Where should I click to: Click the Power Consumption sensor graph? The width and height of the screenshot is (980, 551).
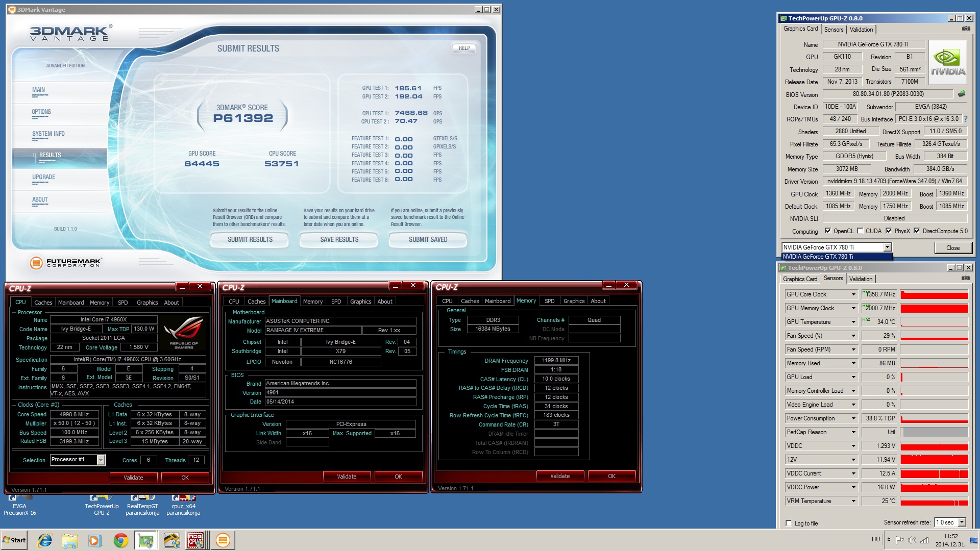(x=934, y=418)
